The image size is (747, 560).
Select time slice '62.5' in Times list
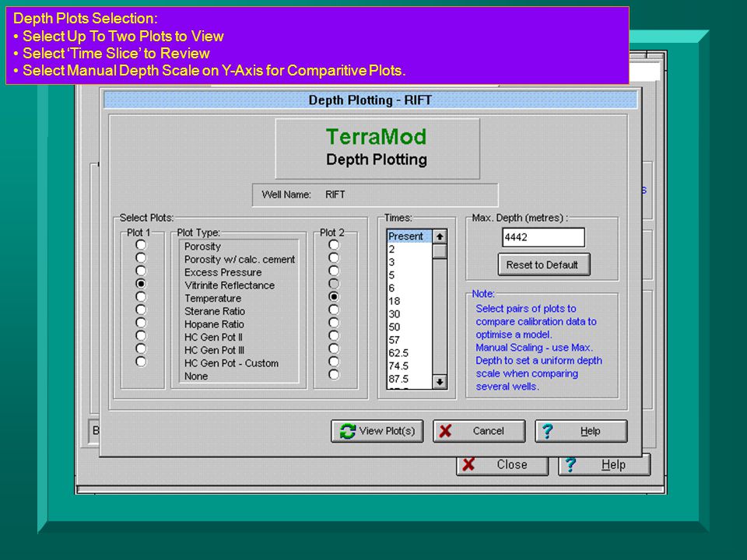click(x=409, y=353)
